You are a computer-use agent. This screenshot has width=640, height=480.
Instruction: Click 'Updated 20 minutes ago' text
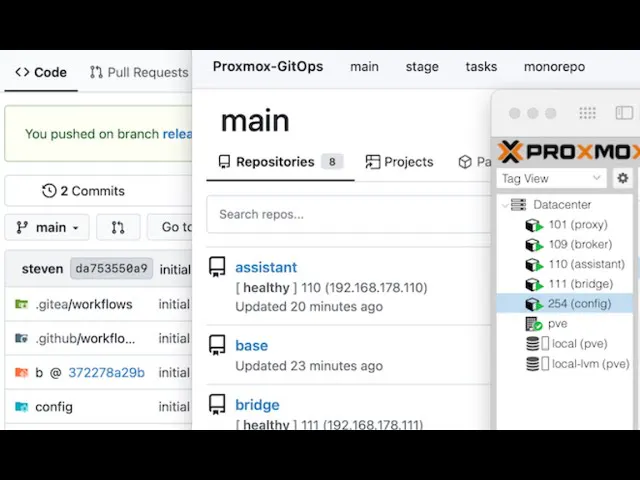click(309, 307)
